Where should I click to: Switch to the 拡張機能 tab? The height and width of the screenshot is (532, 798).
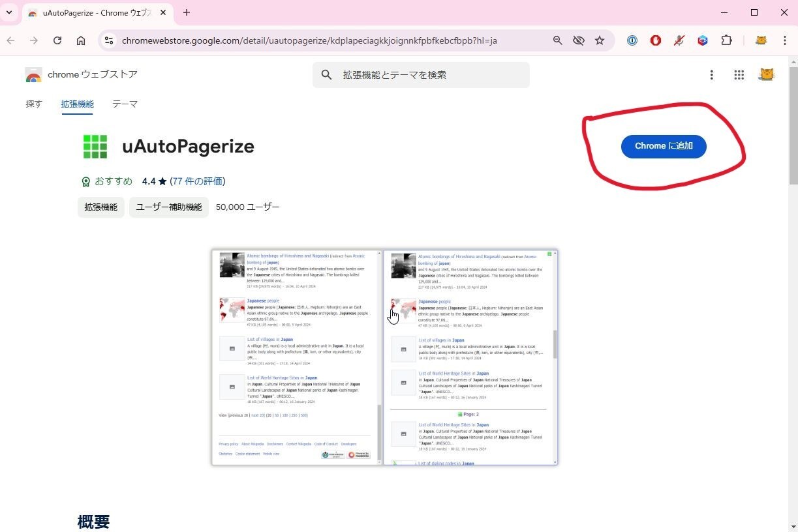(x=78, y=104)
